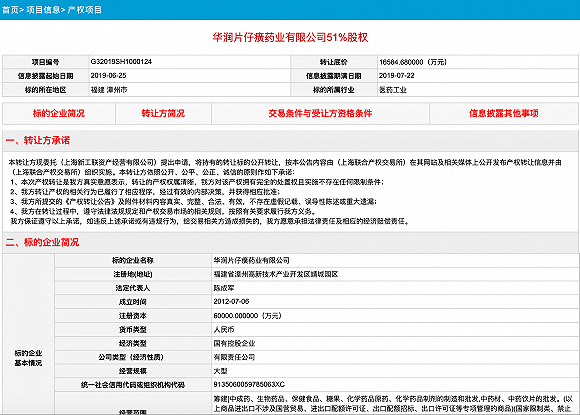
Task: Click the 信息披露起始日期 label
Action: coord(45,76)
